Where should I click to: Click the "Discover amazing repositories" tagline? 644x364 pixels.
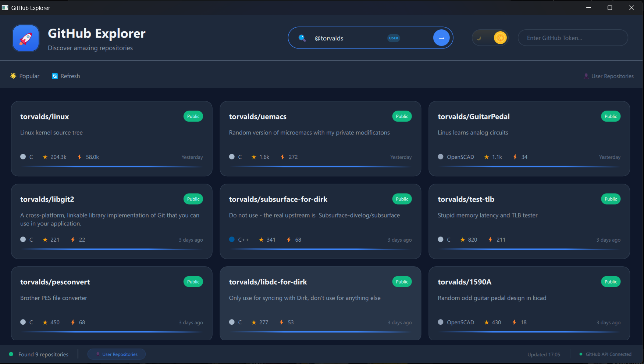pyautogui.click(x=90, y=48)
